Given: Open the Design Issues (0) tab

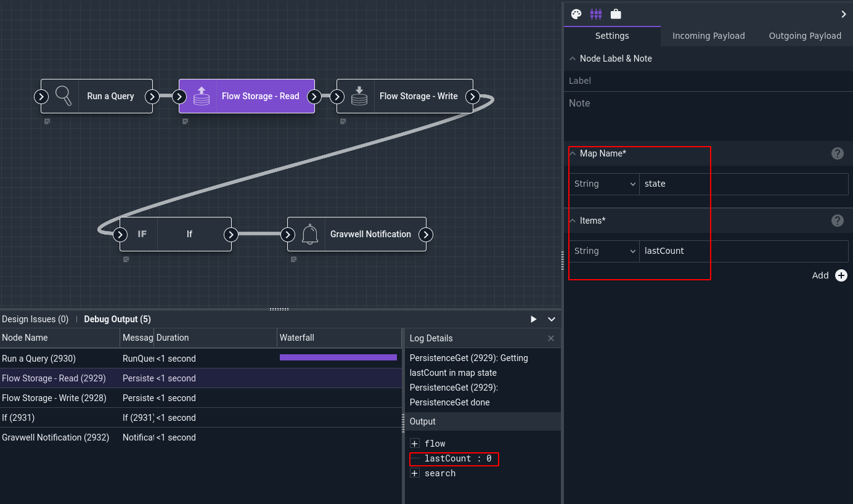Looking at the screenshot, I should click(35, 319).
